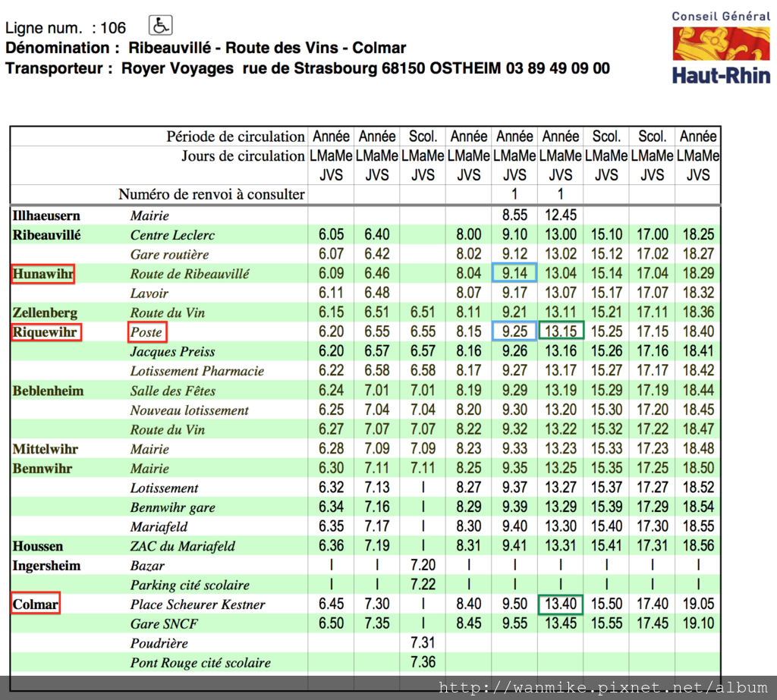777x700 pixels.
Task: Click the Beblenheim town name
Action: tap(48, 391)
